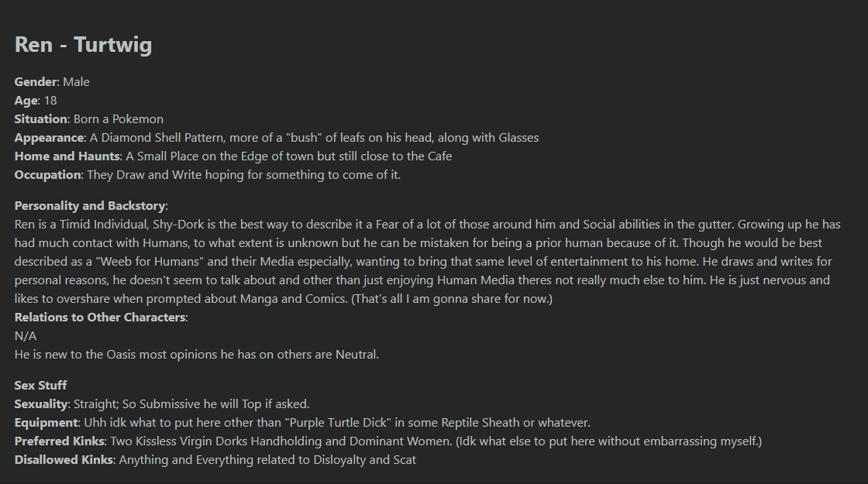This screenshot has height=484, width=868.
Task: Click the bold "Sexuality" label
Action: [41, 403]
